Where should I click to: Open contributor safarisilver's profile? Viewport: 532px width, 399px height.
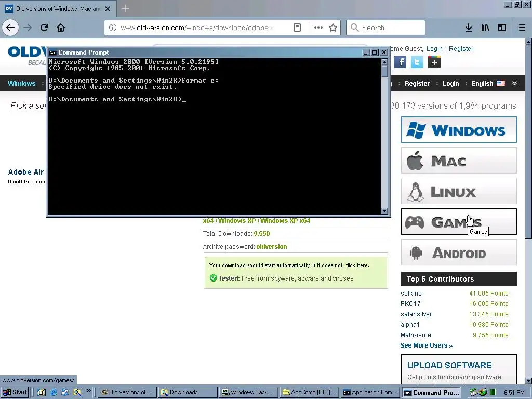(x=416, y=314)
